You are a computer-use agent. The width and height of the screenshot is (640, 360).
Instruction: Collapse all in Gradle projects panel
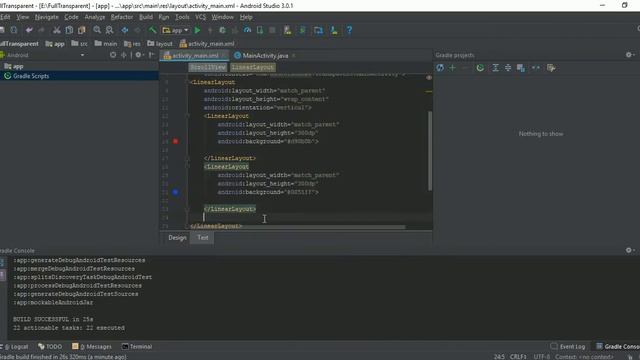[508, 68]
